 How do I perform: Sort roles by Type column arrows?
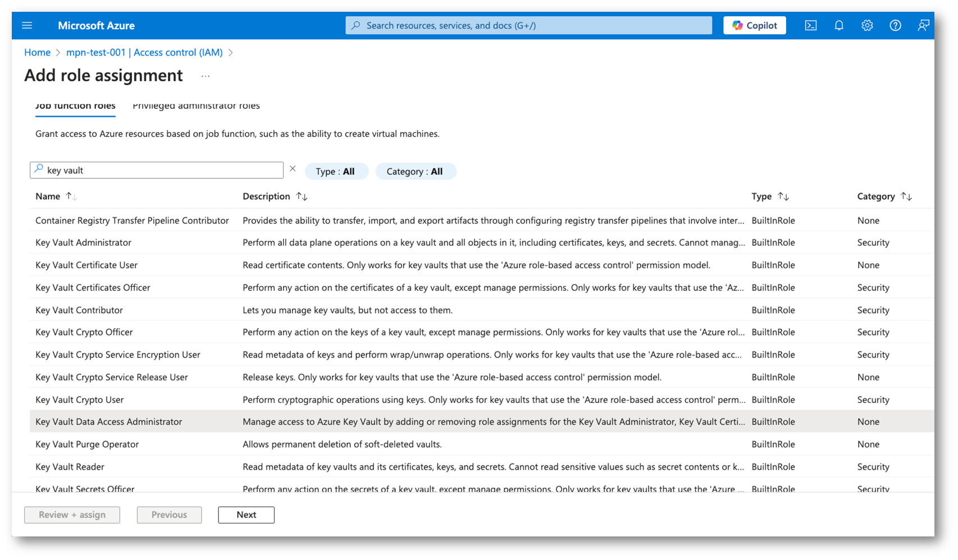tap(783, 196)
